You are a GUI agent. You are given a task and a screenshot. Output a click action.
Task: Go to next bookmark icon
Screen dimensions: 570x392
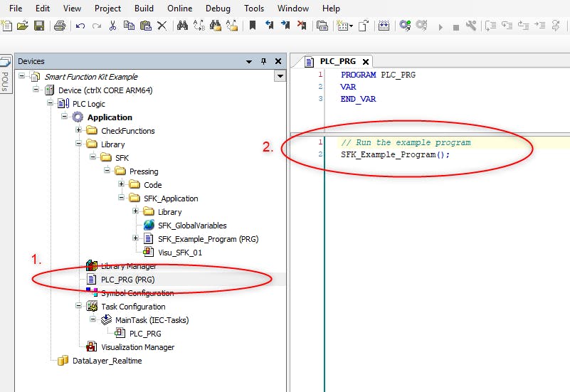[x=285, y=26]
